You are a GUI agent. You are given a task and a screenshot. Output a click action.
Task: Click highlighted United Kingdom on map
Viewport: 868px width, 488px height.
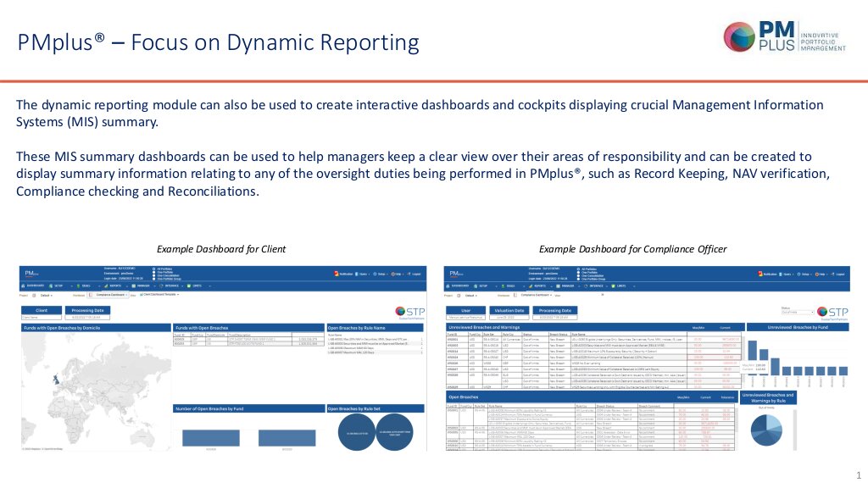pos(55,380)
